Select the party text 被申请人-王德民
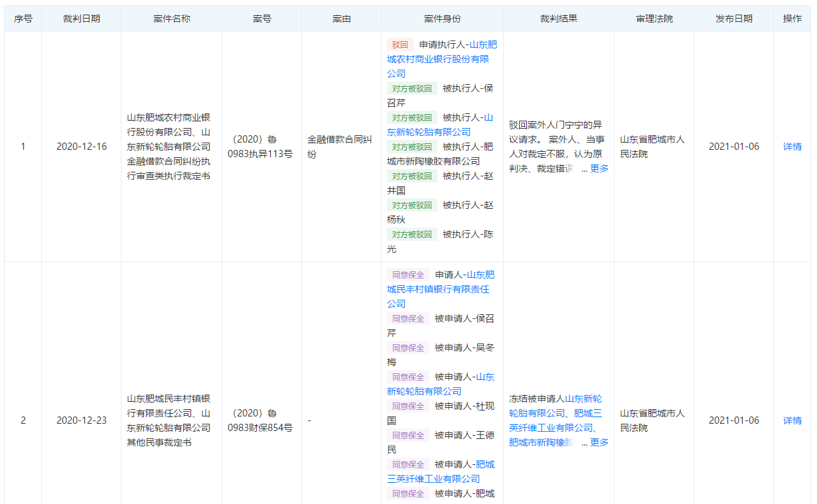The width and height of the screenshot is (817, 504). (x=441, y=442)
